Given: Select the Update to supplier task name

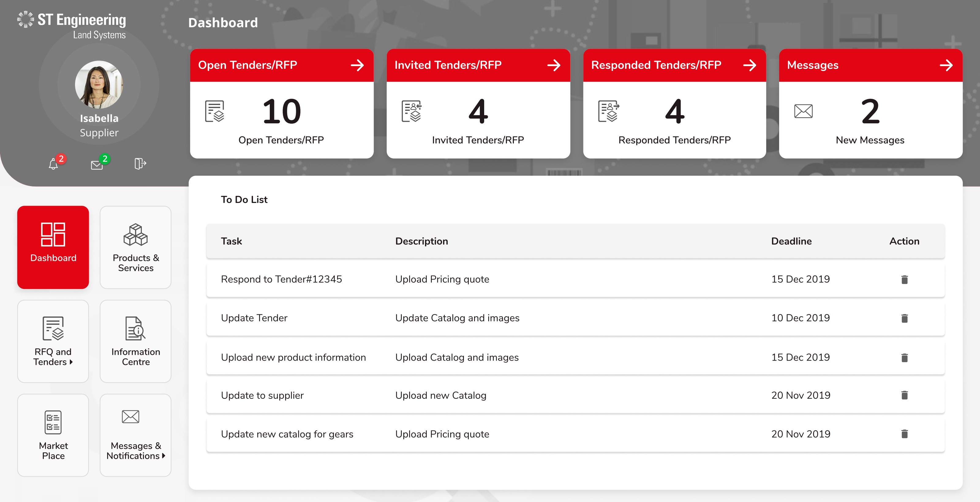Looking at the screenshot, I should click(x=262, y=395).
